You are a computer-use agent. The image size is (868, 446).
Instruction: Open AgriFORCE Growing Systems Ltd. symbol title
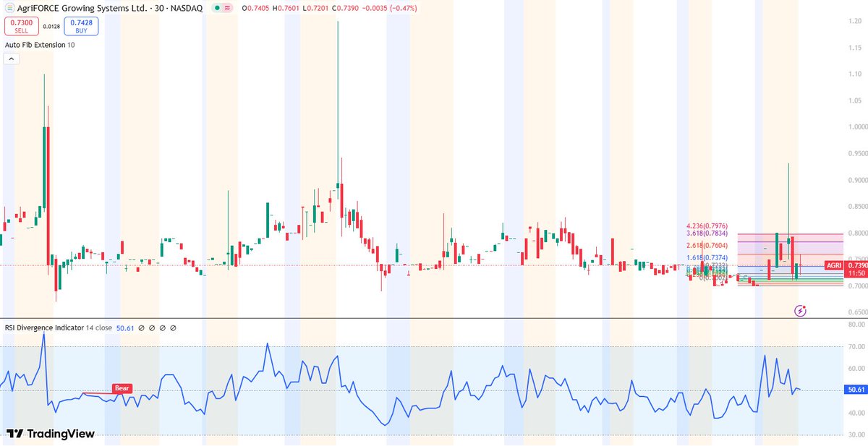pyautogui.click(x=82, y=8)
